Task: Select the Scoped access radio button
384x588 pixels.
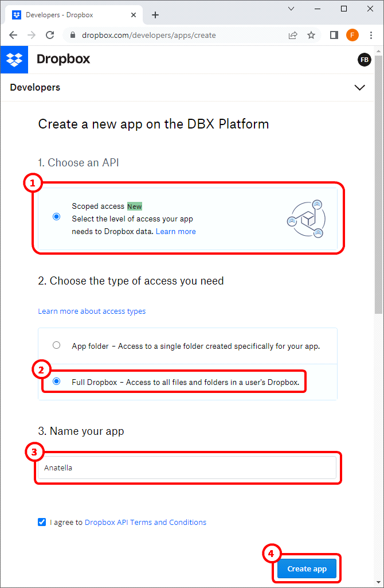Action: [57, 217]
